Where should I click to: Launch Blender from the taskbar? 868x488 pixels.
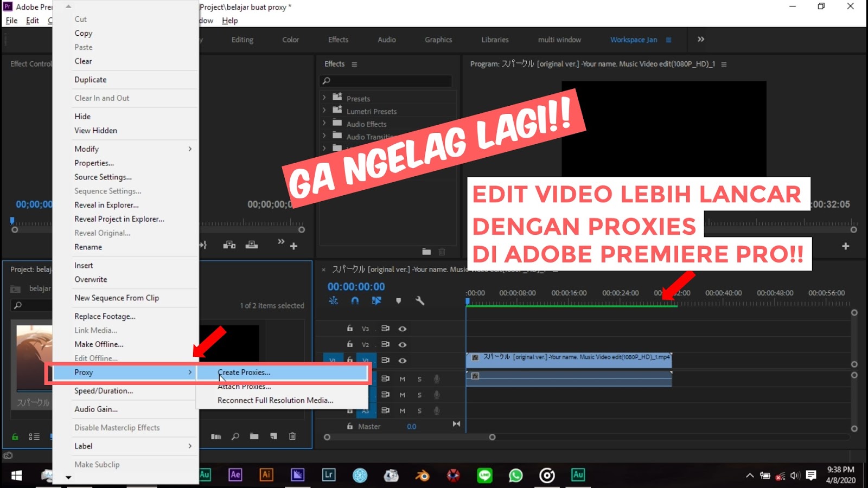tap(422, 476)
